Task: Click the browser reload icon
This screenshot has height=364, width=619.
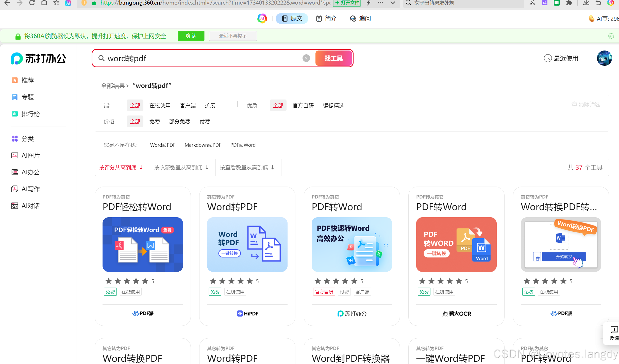Action: click(32, 3)
